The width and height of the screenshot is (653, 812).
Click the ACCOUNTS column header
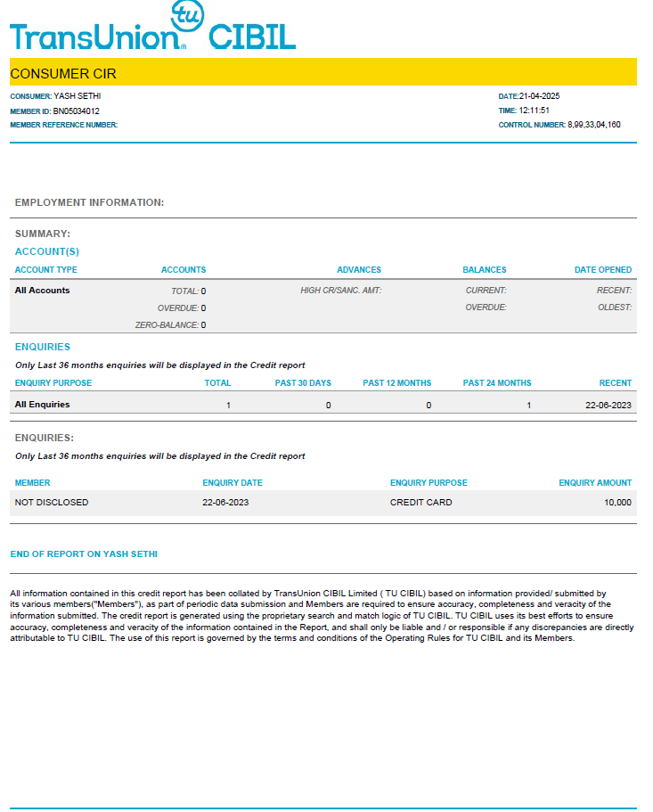(x=184, y=270)
